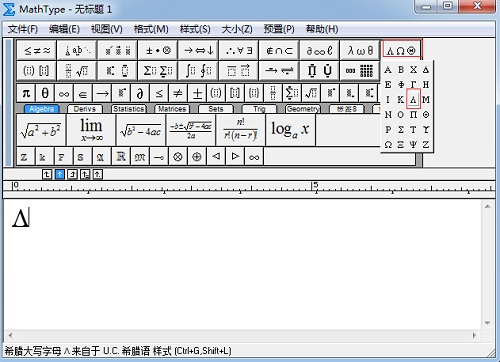500x362 pixels.
Task: Select the highlighted center tab stop button
Action: click(60, 174)
